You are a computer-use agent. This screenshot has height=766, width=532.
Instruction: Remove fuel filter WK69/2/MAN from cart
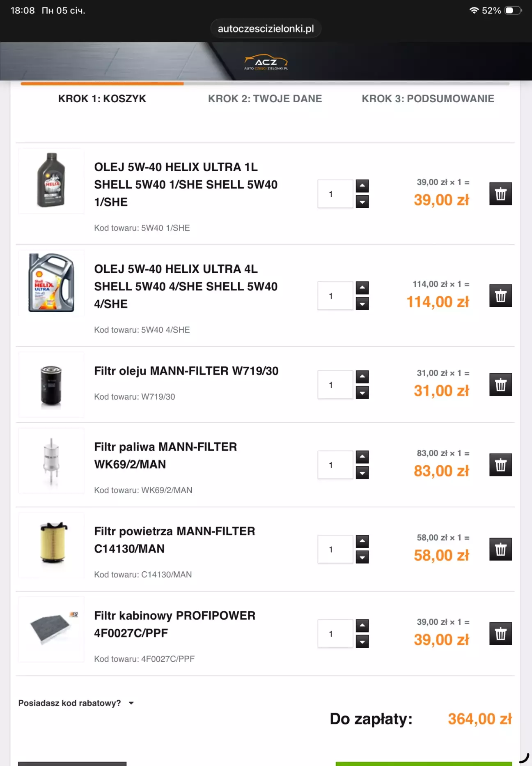(500, 465)
